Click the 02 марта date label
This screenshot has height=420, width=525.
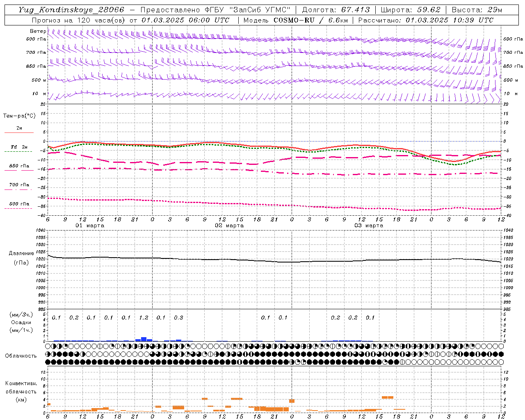pyautogui.click(x=229, y=226)
